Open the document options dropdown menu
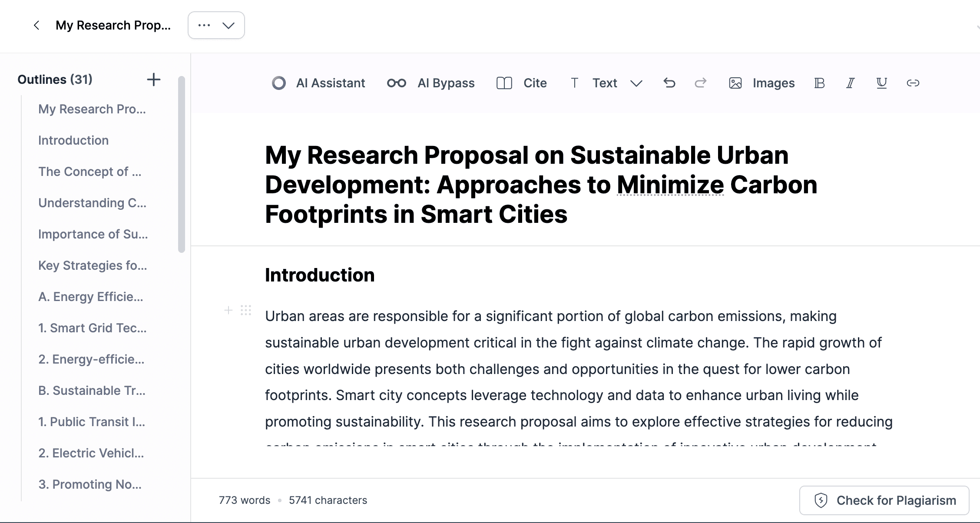This screenshot has width=980, height=523. pyautogui.click(x=216, y=25)
